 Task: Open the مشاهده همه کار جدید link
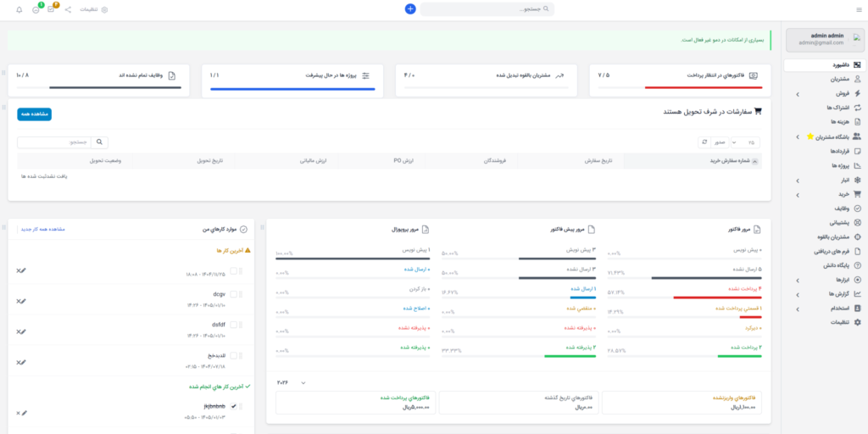coord(42,229)
